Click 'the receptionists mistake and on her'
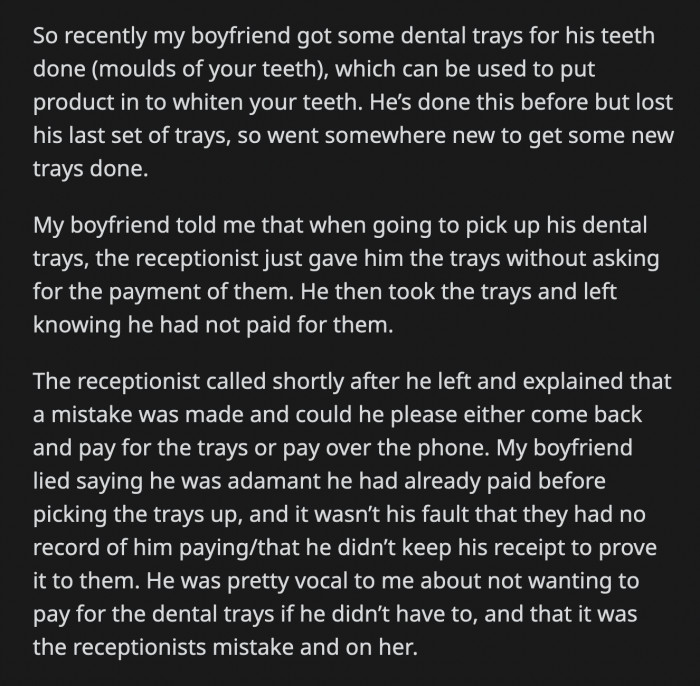The height and width of the screenshot is (686, 700). point(225,647)
